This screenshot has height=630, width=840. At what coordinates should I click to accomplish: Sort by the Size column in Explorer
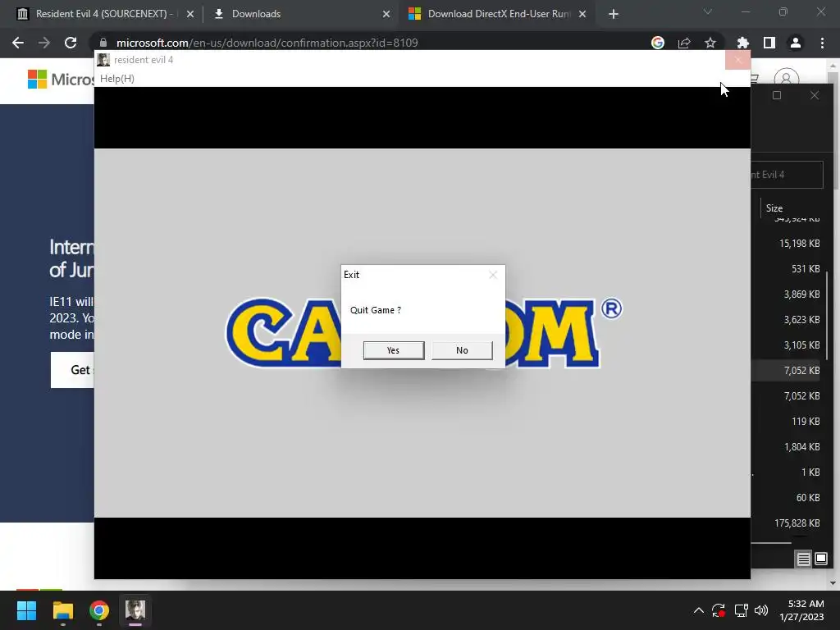click(774, 208)
